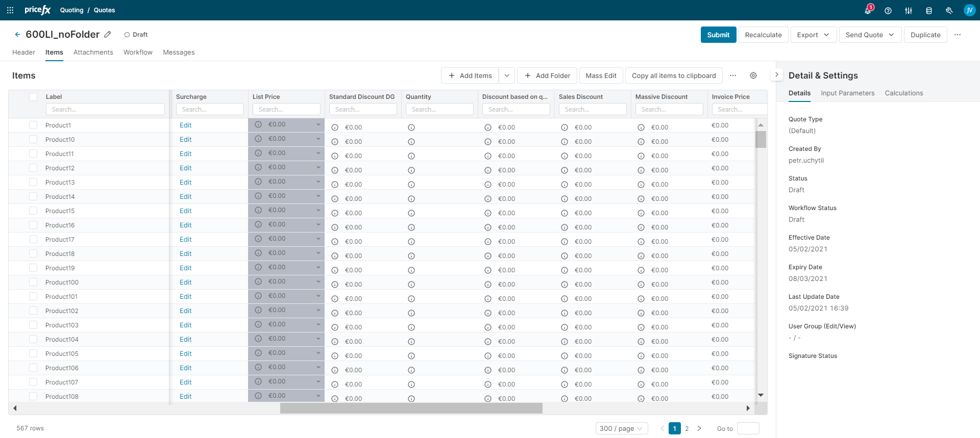Switch to the Workflow tab
This screenshot has width=980, height=438.
[x=138, y=52]
